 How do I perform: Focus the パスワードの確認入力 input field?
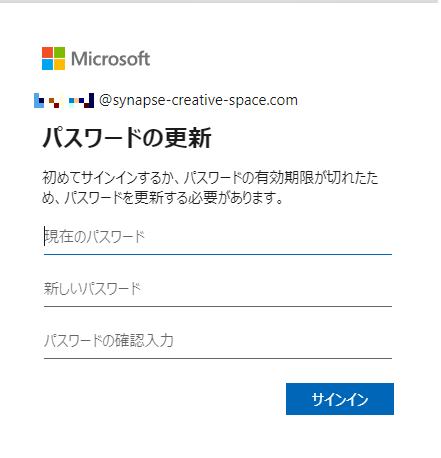[x=218, y=341]
